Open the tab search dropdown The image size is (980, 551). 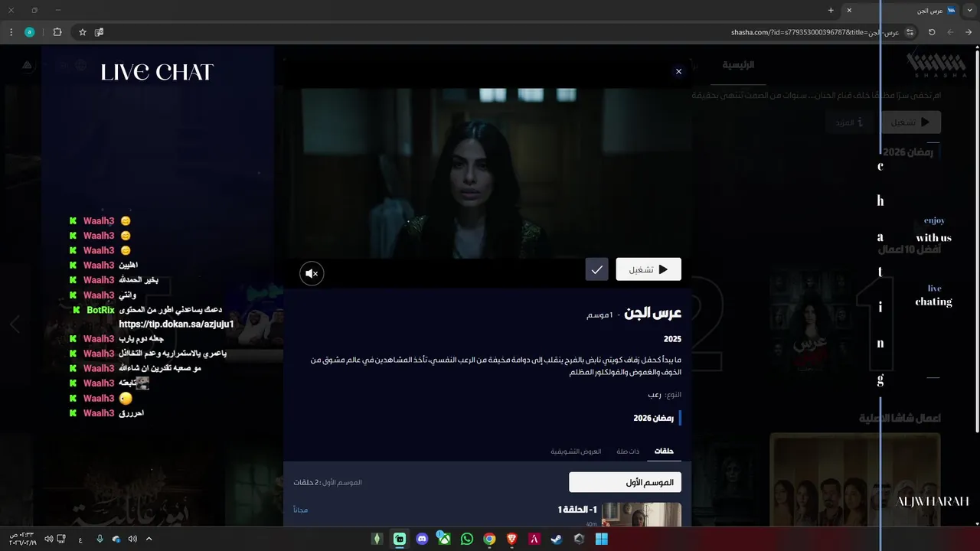970,10
